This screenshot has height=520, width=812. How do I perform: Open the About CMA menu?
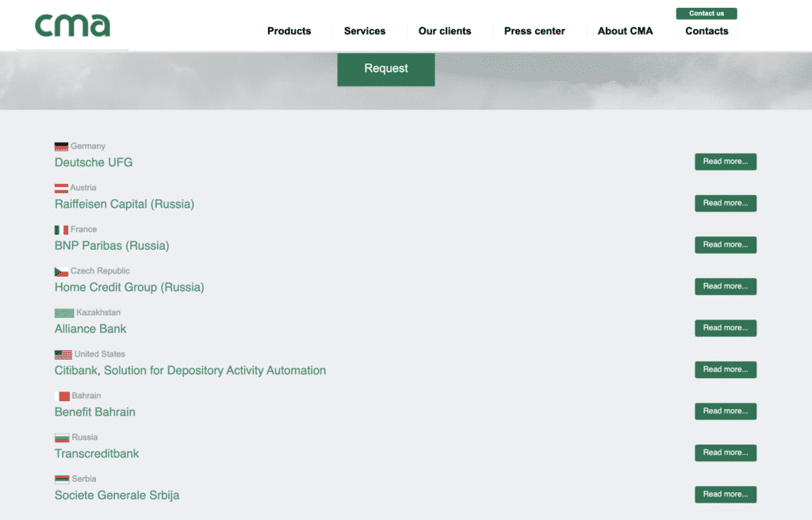click(x=625, y=31)
